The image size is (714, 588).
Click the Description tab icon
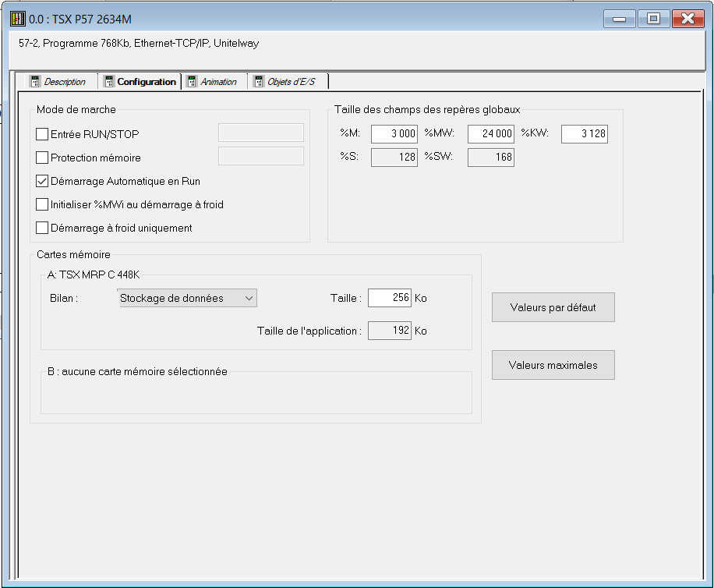(34, 82)
